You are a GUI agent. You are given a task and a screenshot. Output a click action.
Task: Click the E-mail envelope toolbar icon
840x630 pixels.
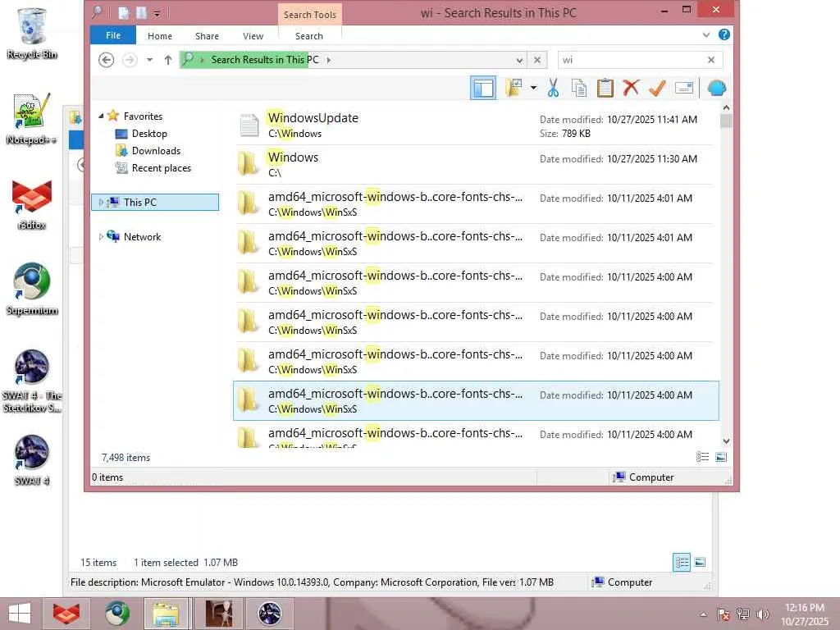(x=684, y=88)
